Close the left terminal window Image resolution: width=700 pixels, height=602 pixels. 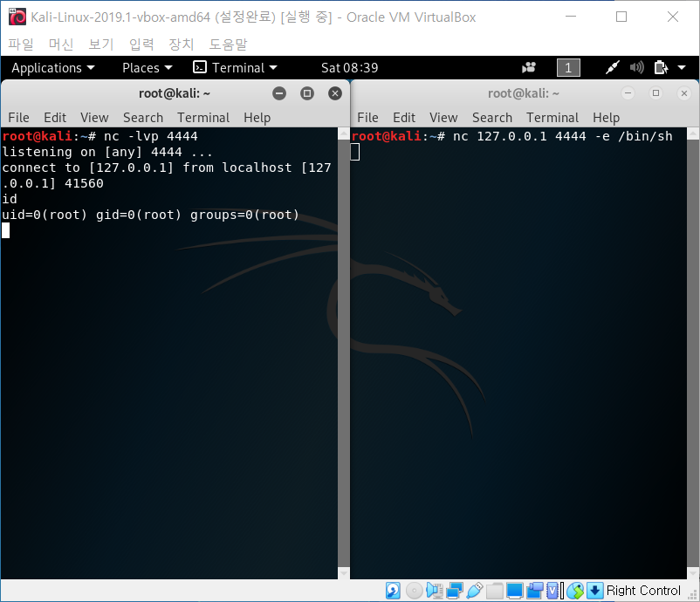tap(335, 93)
